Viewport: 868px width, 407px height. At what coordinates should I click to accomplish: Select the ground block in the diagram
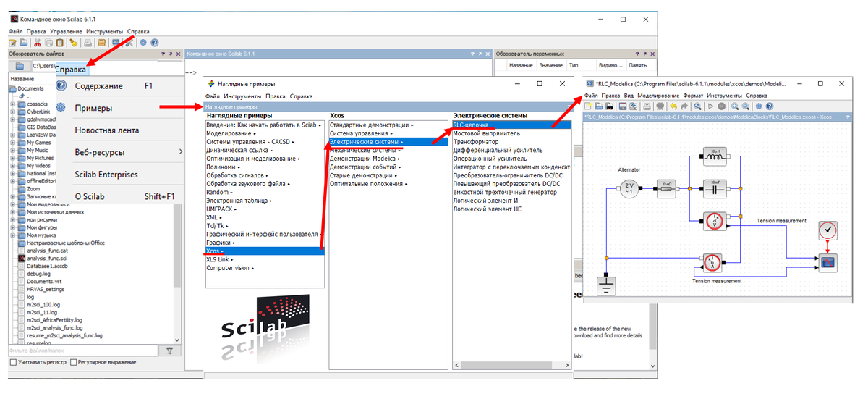[x=606, y=285]
